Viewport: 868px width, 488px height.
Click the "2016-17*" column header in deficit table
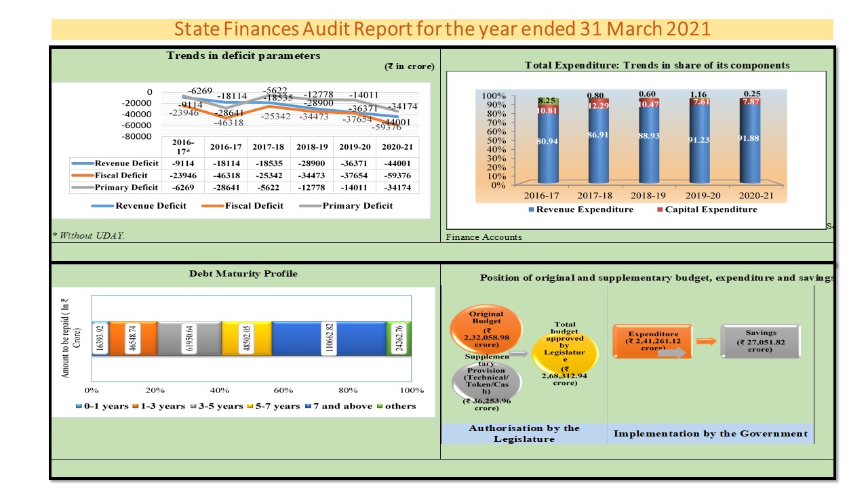184,147
